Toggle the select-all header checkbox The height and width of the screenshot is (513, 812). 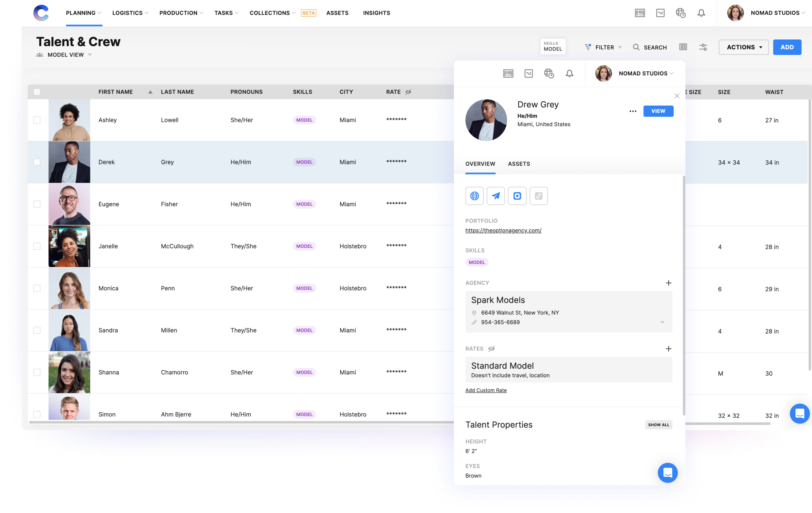coord(37,92)
